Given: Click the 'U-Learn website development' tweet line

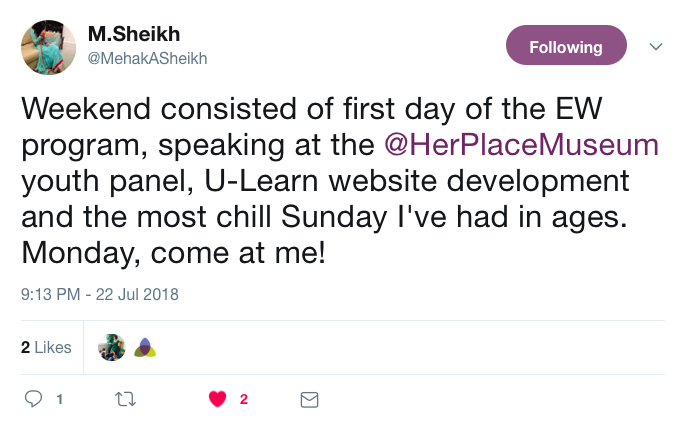Looking at the screenshot, I should [417, 181].
